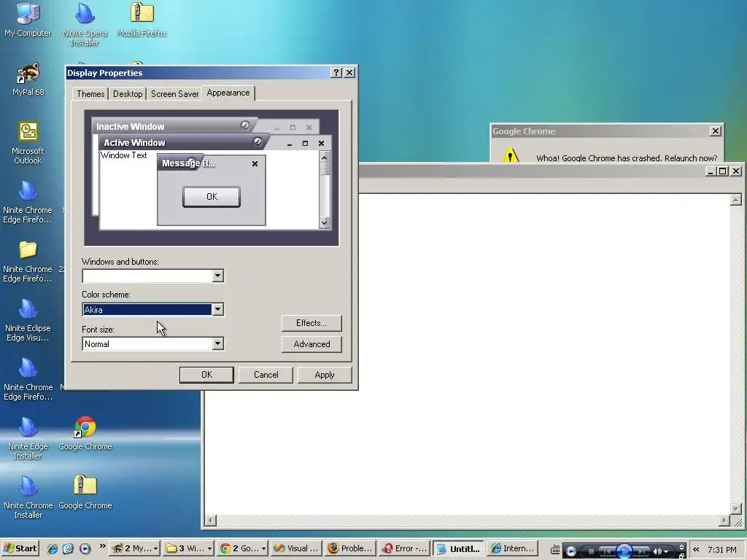Switch to the 'Proble...' Firefox taskbar button

pos(350,548)
